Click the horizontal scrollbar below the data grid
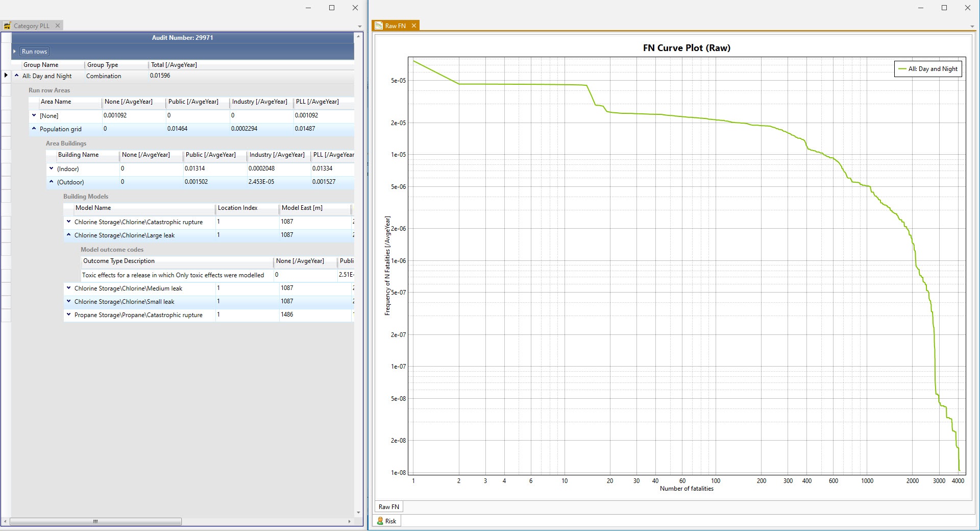 [95, 521]
